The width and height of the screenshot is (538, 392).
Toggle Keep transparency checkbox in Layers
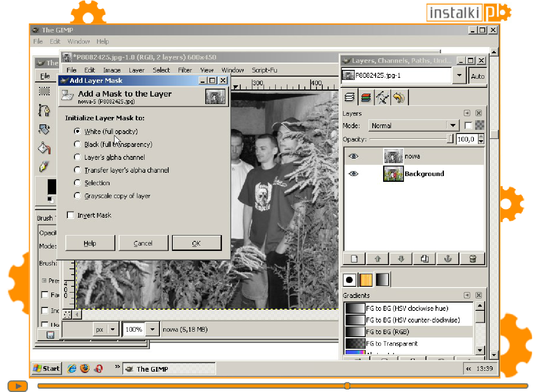pos(468,125)
